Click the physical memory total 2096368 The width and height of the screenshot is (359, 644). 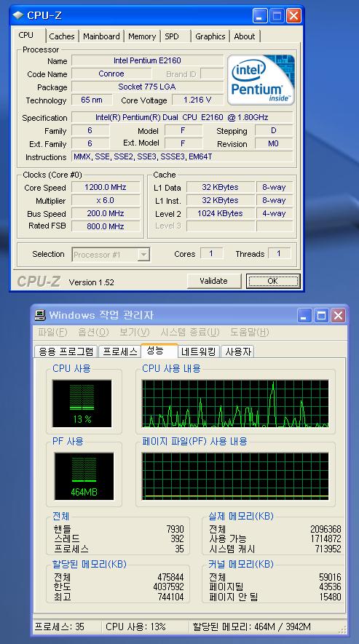coord(326,530)
